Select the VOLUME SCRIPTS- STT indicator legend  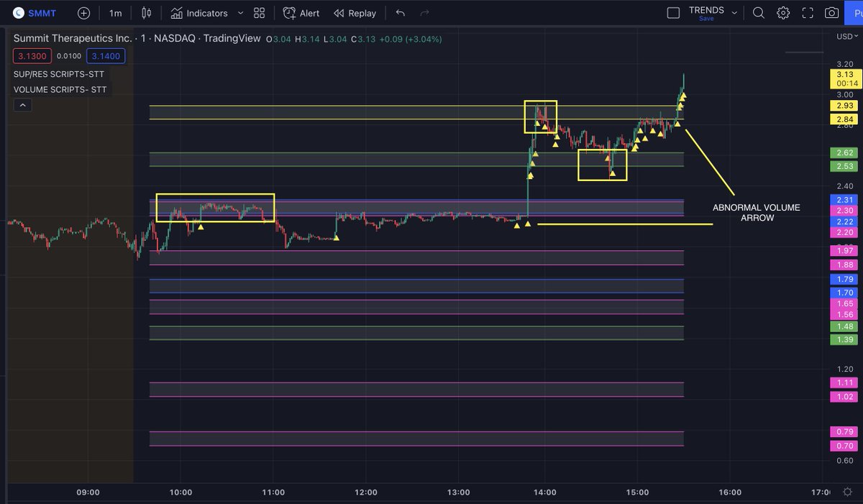[60, 90]
